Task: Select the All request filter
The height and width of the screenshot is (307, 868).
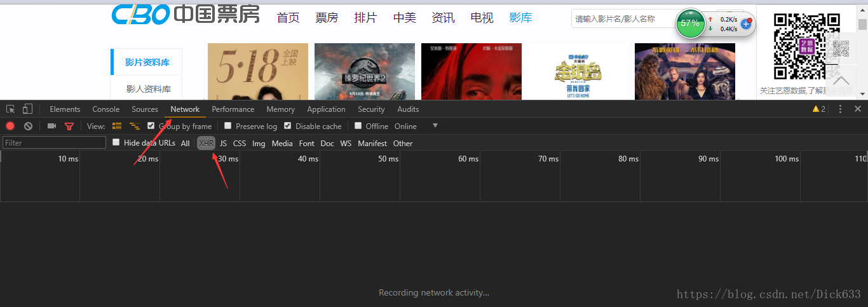Action: click(185, 143)
